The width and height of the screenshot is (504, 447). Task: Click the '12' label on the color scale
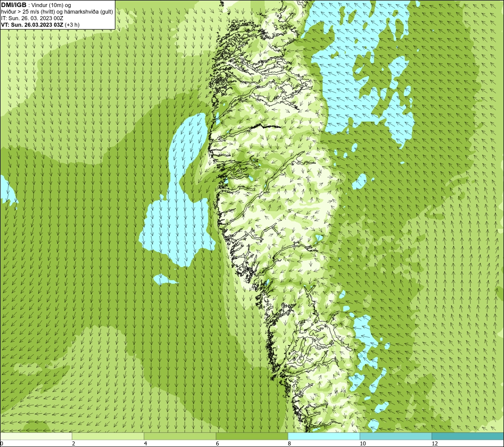(434, 443)
